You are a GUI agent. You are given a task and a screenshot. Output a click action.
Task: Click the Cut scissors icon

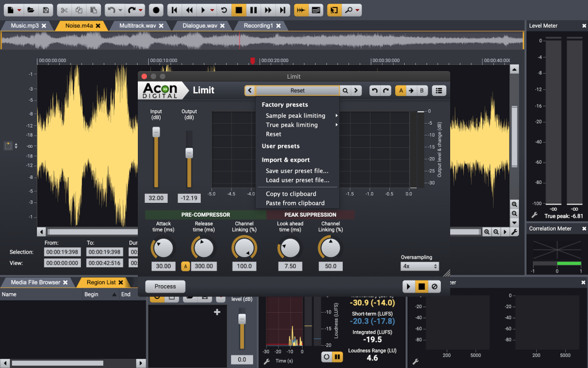point(64,10)
